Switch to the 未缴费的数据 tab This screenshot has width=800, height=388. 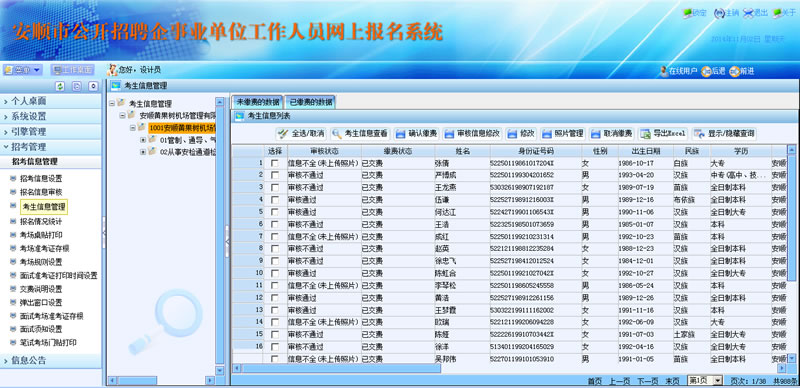tap(258, 102)
